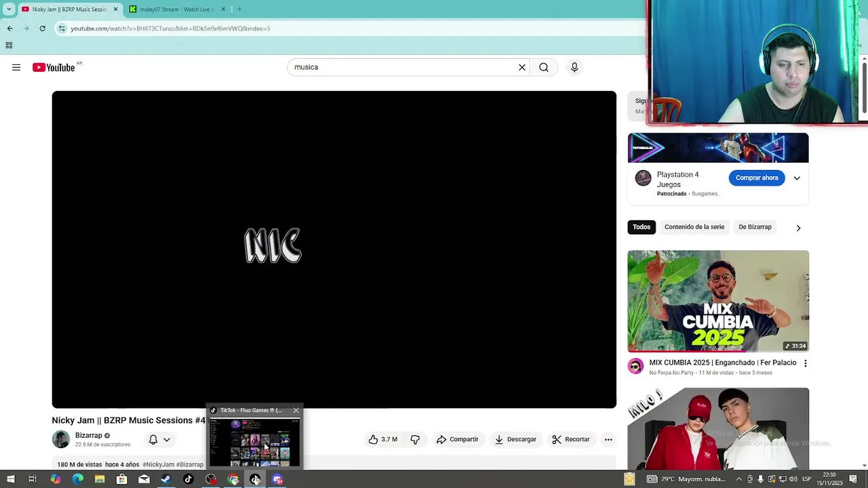Open more actions three-dot menu under video
868x488 pixels.
[x=608, y=439]
